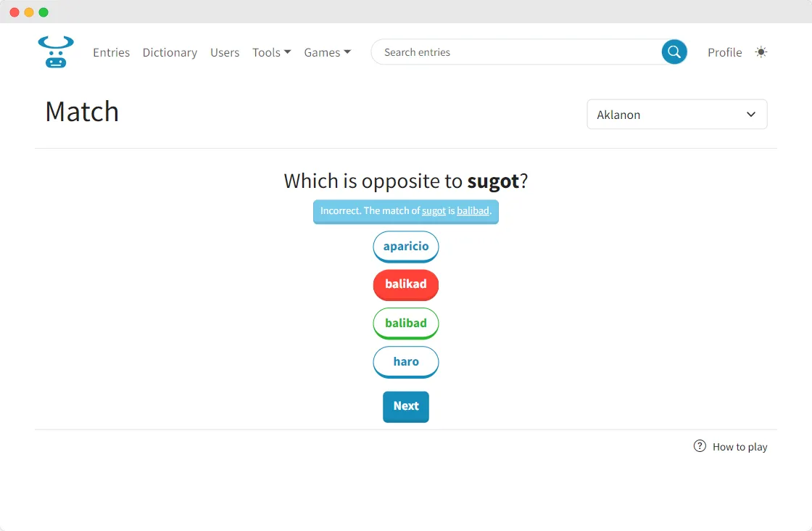
Task: Expand the Games dropdown menu
Action: click(327, 52)
